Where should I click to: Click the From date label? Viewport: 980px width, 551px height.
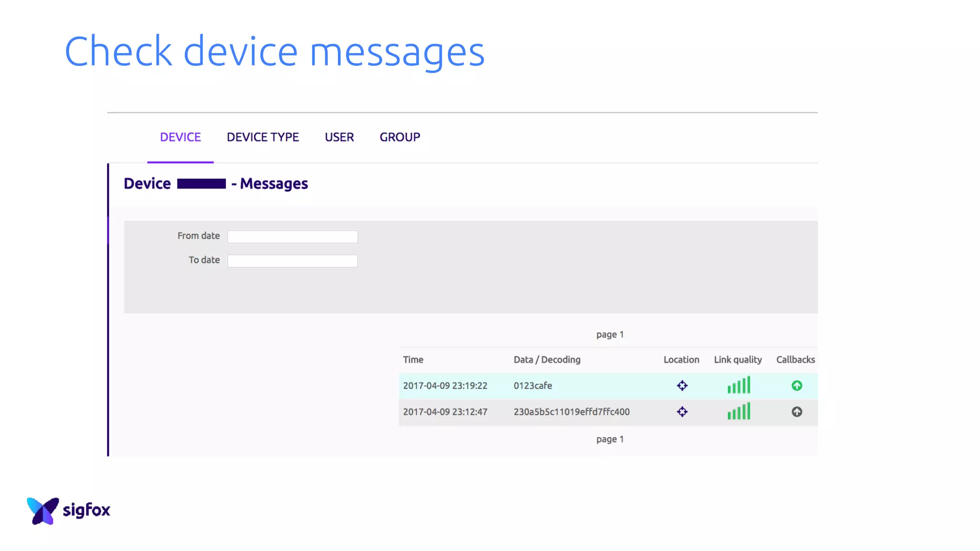click(x=199, y=236)
